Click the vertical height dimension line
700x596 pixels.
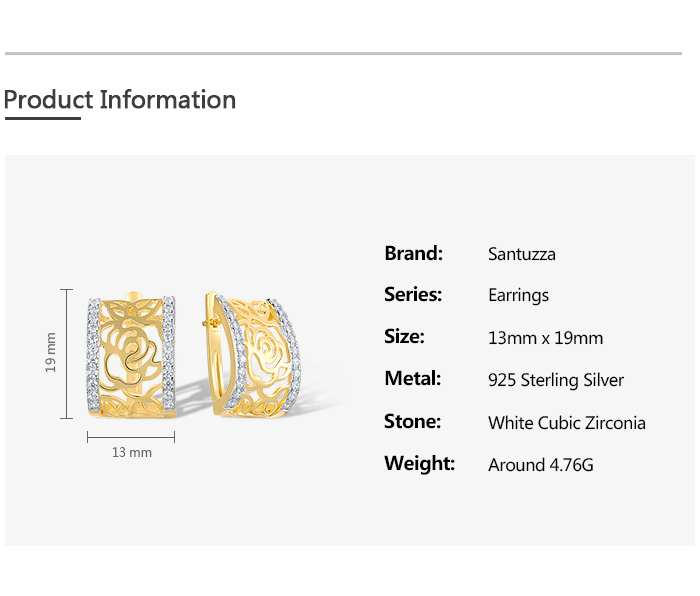(x=67, y=353)
